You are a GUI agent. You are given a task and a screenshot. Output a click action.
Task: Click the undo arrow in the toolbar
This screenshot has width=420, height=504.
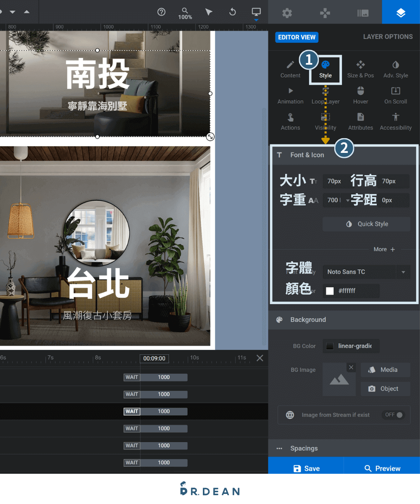[x=232, y=12]
